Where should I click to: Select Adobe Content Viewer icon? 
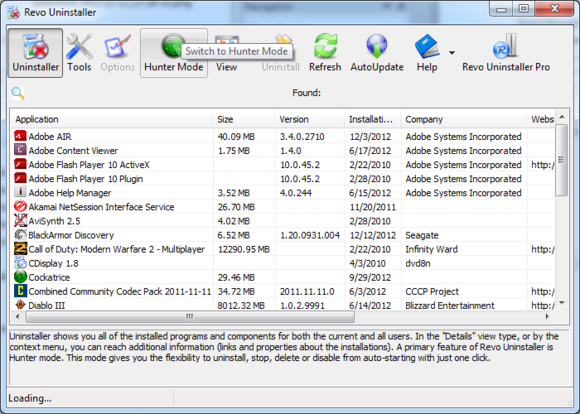point(20,150)
